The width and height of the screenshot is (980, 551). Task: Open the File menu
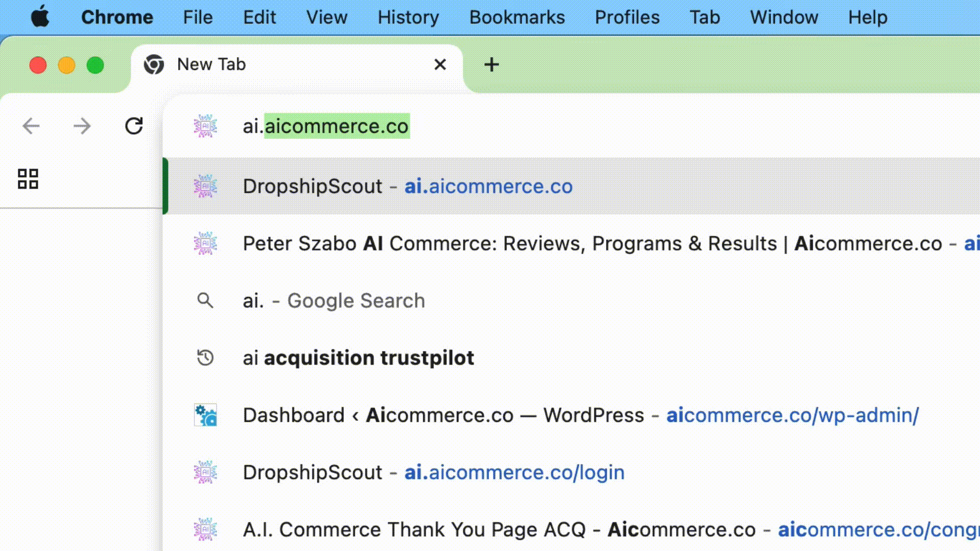[x=198, y=17]
